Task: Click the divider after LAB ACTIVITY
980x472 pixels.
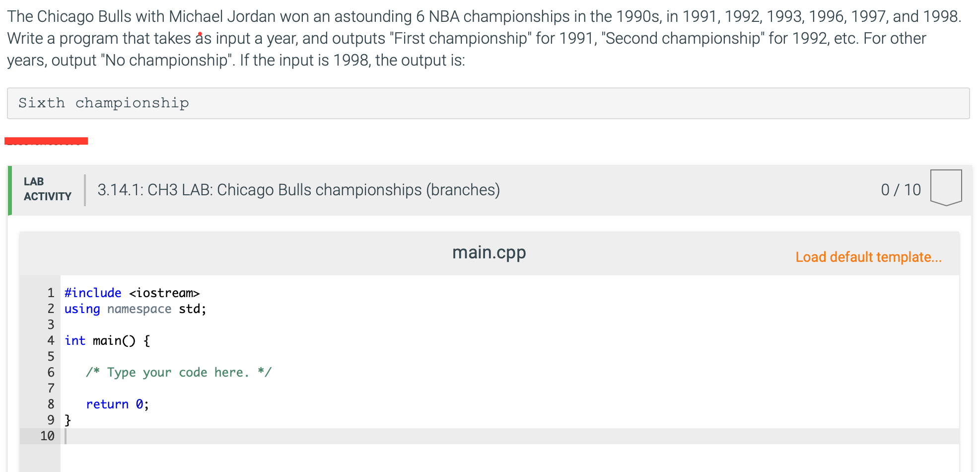Action: tap(85, 189)
